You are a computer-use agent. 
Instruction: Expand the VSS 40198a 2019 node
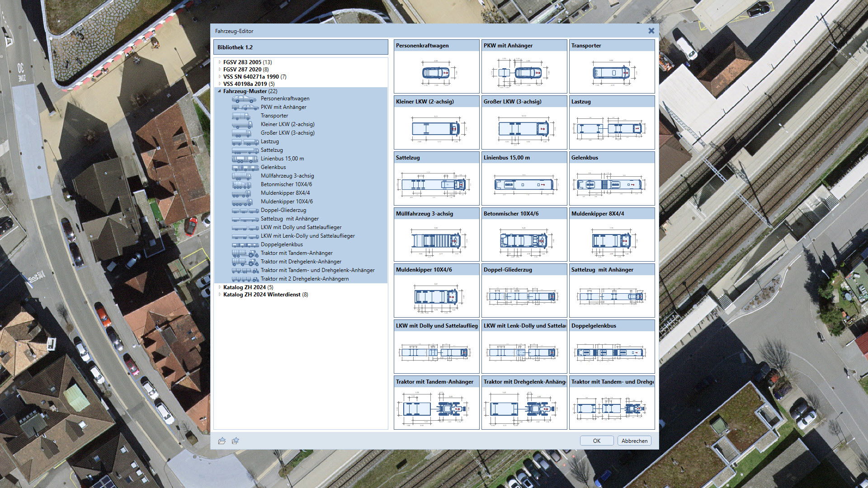220,84
